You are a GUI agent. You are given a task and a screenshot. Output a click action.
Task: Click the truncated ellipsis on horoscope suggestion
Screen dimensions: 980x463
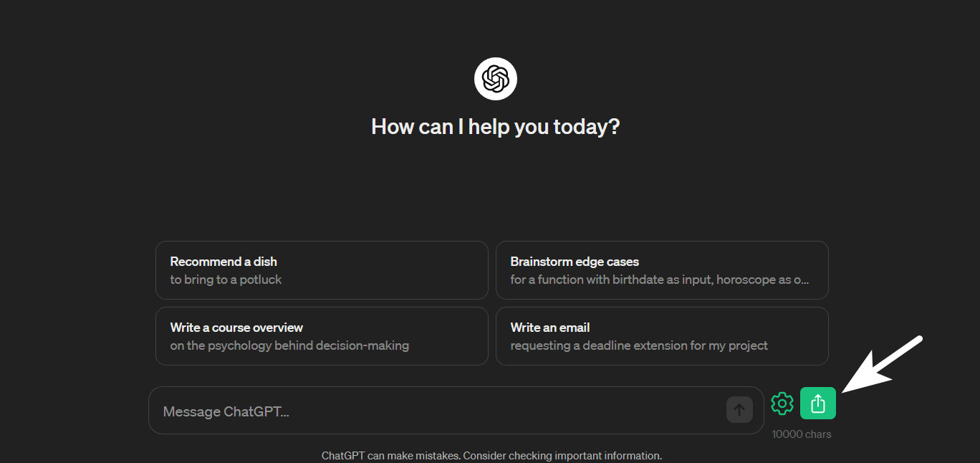click(x=805, y=281)
